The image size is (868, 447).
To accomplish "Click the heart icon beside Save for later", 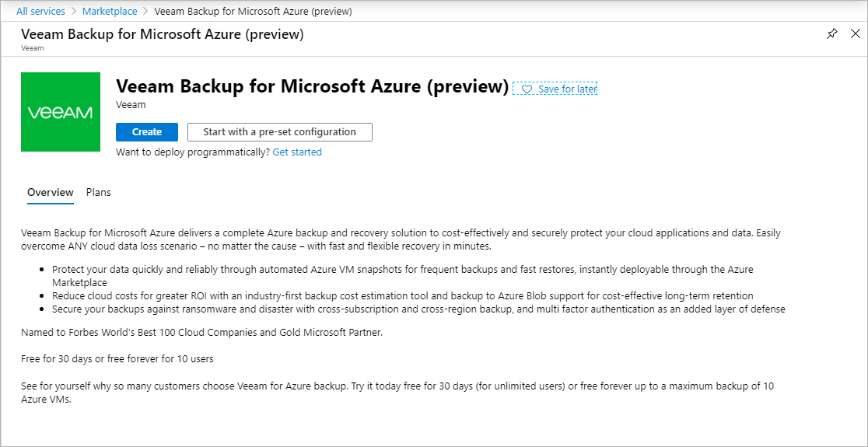I will pyautogui.click(x=527, y=89).
